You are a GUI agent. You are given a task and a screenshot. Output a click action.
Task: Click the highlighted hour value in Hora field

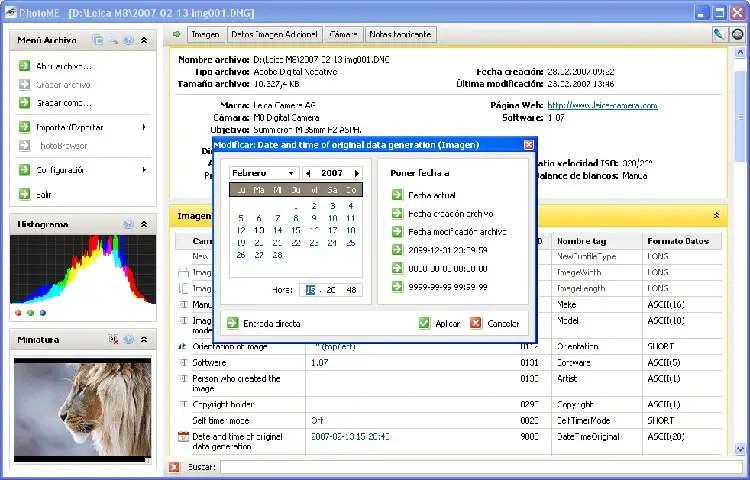point(310,290)
